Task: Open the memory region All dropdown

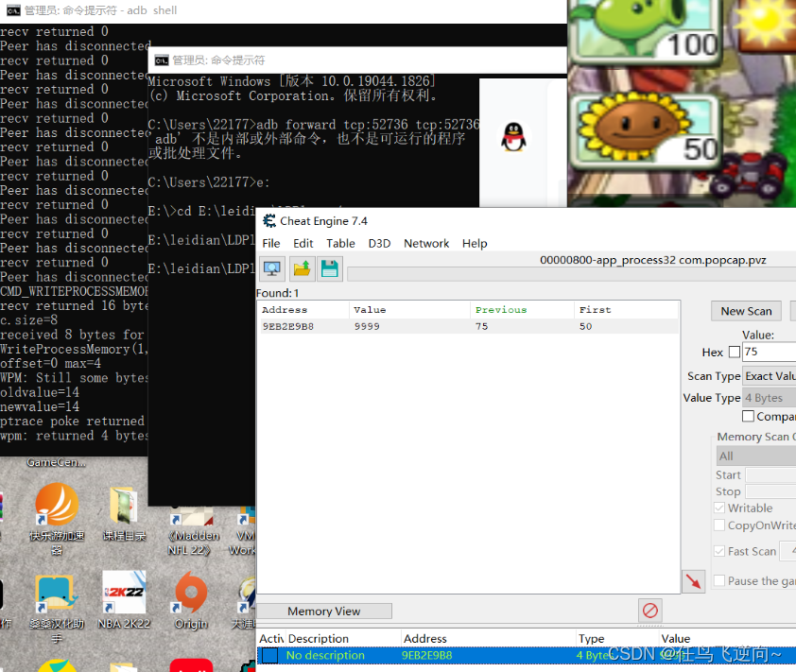Action: coord(756,456)
